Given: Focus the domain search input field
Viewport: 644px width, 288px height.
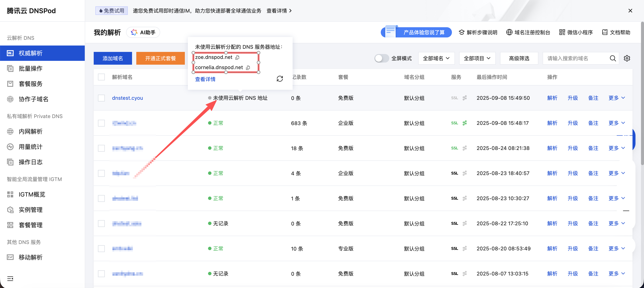Looking at the screenshot, I should [575, 58].
